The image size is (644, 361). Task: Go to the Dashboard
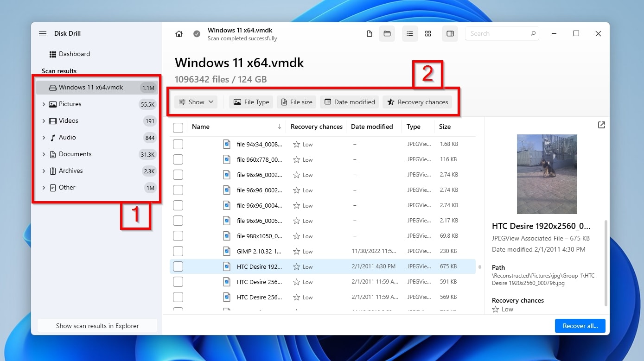point(70,54)
